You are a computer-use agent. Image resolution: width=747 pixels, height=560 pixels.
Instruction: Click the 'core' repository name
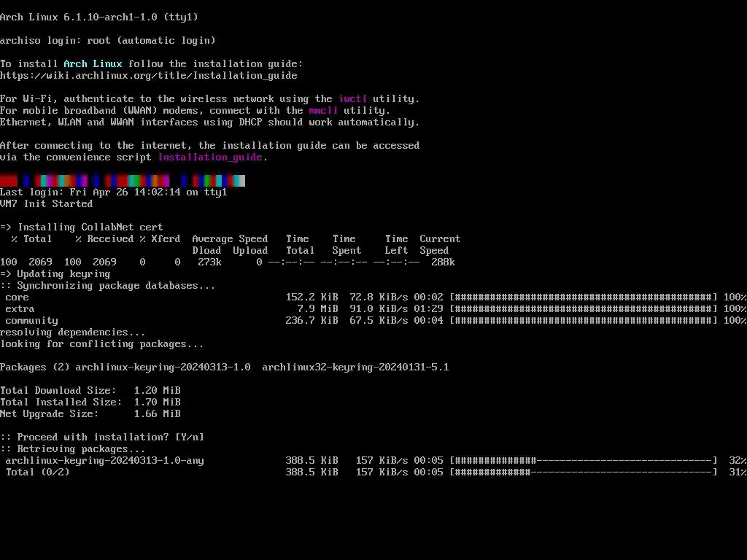(18, 297)
